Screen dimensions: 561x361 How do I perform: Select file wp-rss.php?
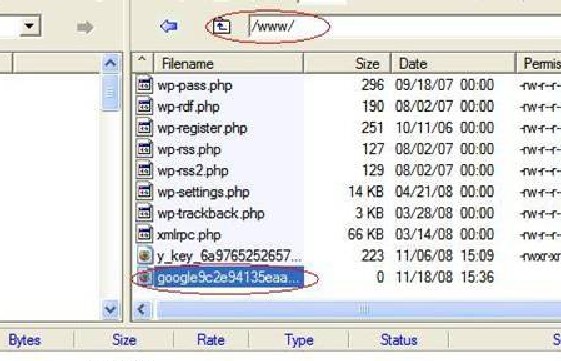tap(189, 150)
